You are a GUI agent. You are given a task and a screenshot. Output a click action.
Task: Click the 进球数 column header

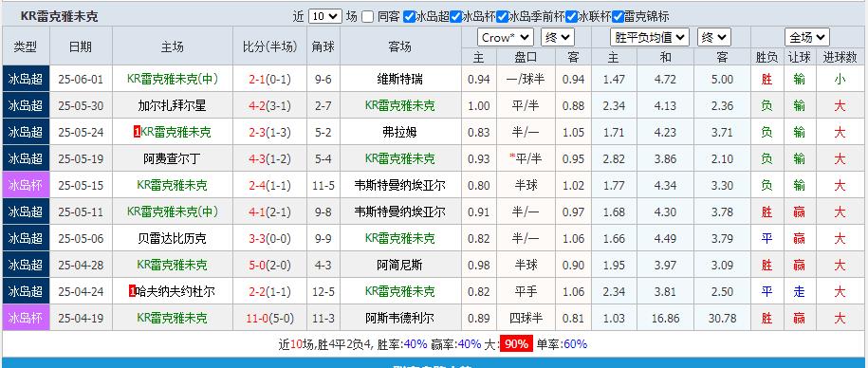pos(840,57)
